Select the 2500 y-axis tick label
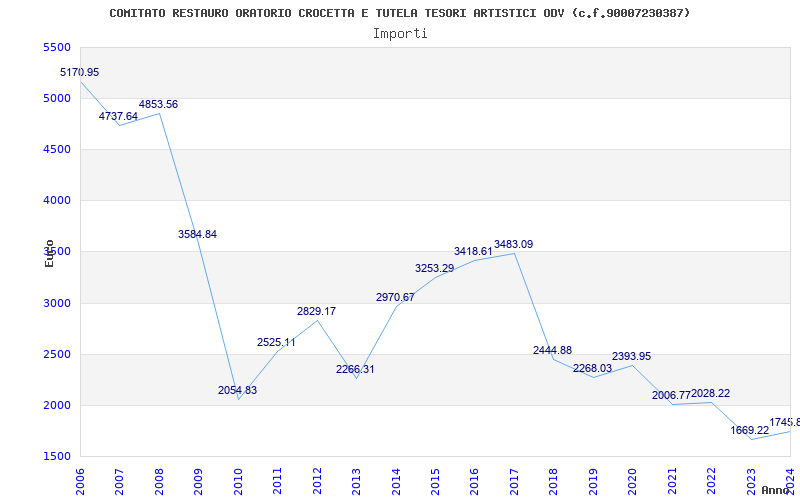This screenshot has height=500, width=800. (57, 355)
